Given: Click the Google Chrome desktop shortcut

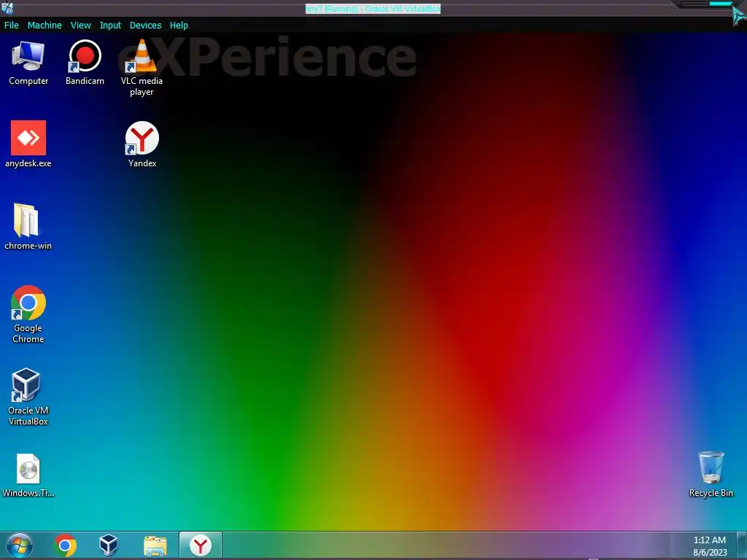Looking at the screenshot, I should point(28,314).
